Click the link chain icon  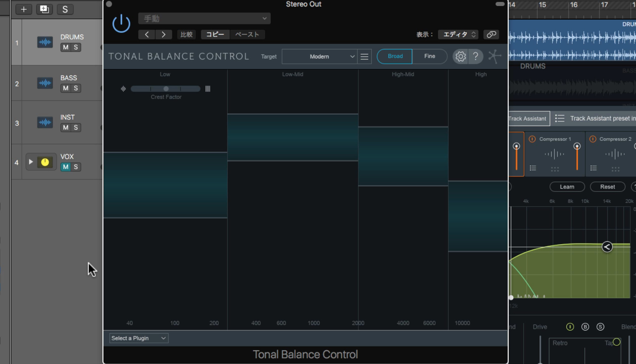491,34
